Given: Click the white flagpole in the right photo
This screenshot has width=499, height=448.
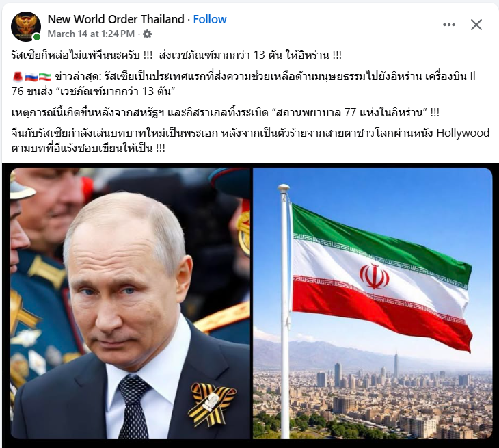Looking at the screenshot, I should click(x=284, y=311).
